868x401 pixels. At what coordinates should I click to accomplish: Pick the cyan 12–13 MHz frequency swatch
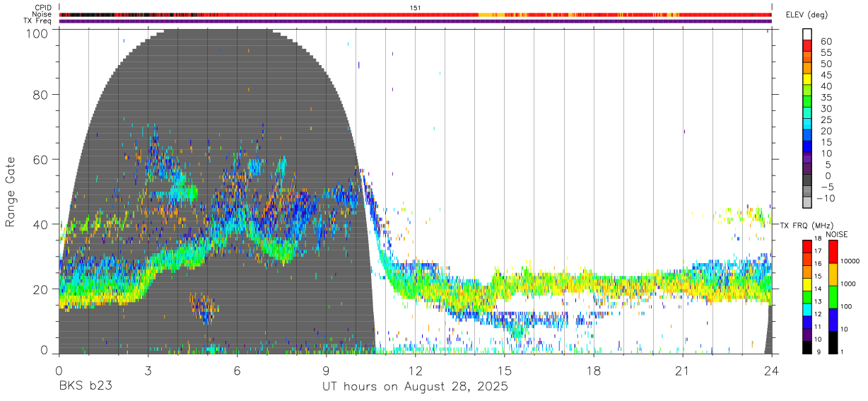pyautogui.click(x=807, y=309)
